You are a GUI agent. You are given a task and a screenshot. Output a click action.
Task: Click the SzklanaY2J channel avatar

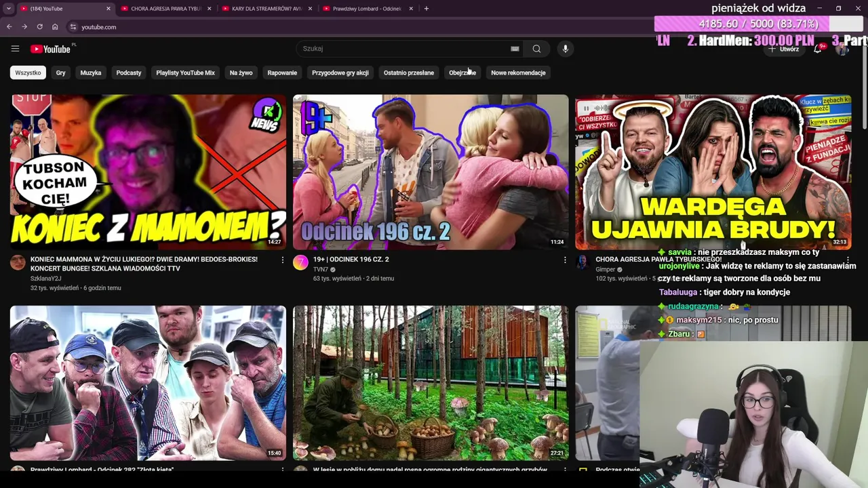click(18, 263)
